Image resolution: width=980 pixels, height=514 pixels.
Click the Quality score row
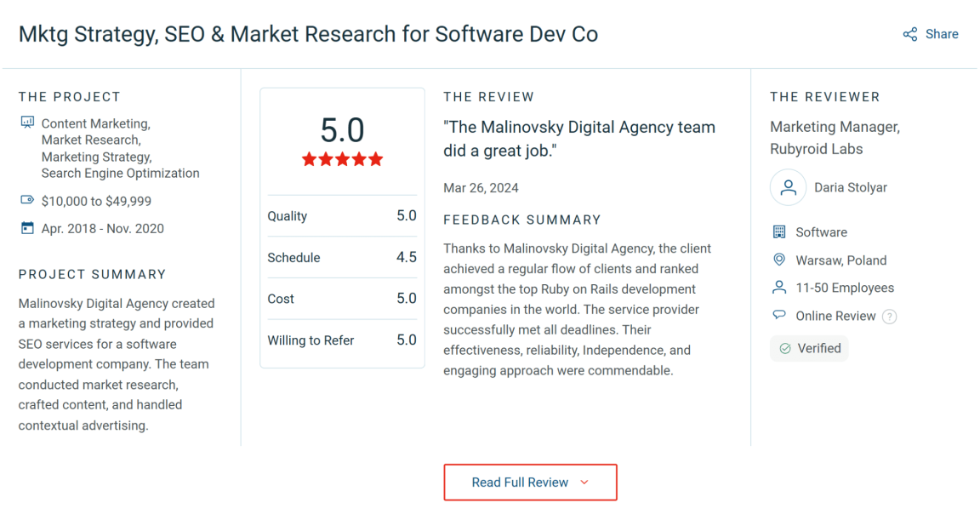coord(342,216)
